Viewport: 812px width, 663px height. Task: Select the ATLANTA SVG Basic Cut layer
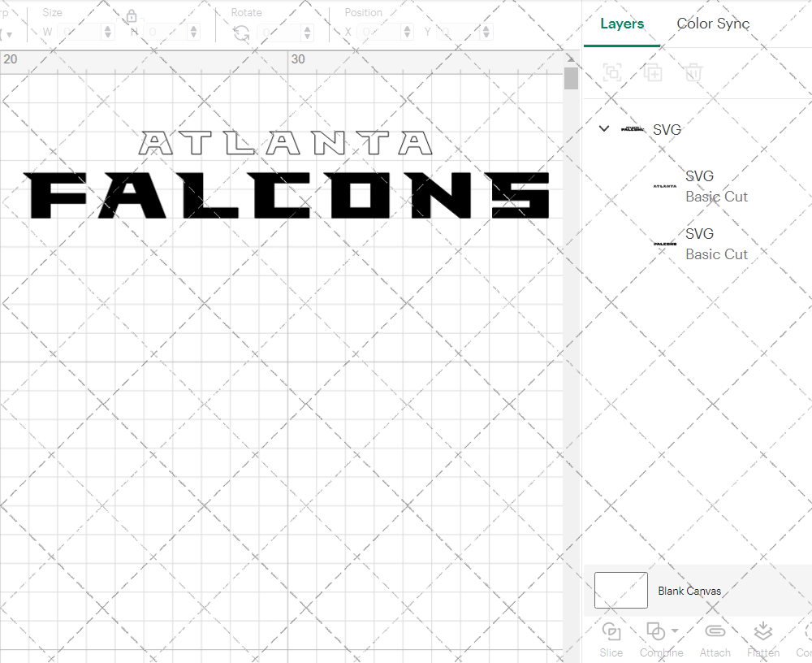(698, 186)
